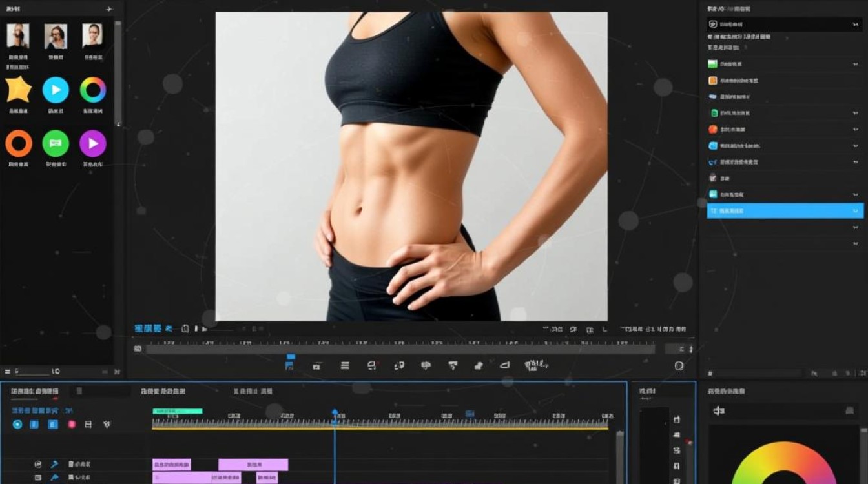Select the middle portrait thumbnail in the media panel

click(x=56, y=36)
